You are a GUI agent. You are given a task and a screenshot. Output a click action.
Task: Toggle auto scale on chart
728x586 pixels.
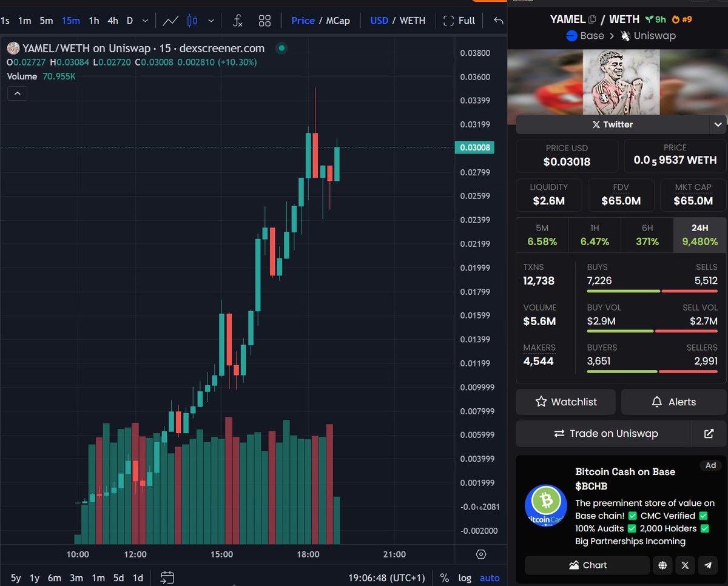click(490, 578)
